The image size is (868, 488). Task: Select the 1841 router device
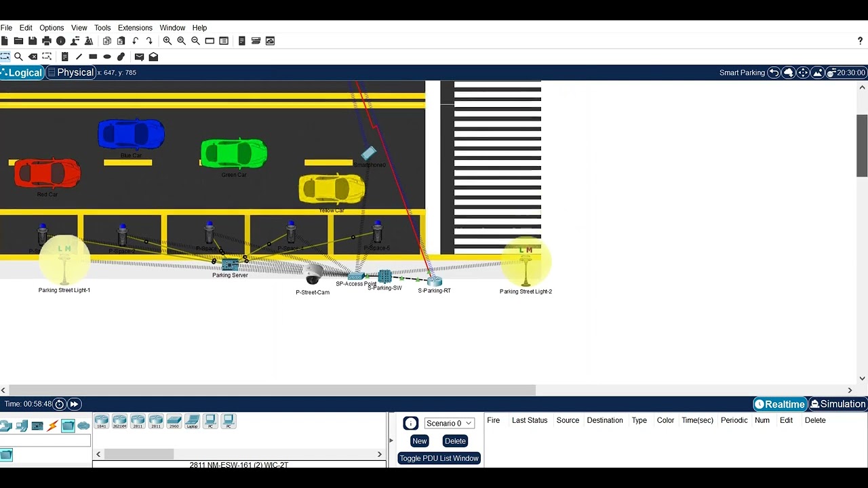point(102,422)
